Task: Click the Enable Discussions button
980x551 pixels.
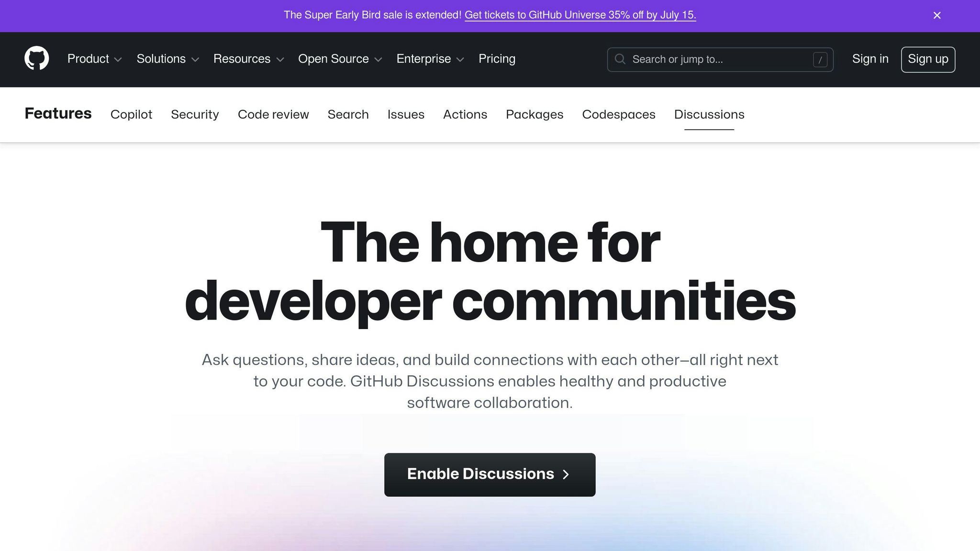Action: coord(489,474)
